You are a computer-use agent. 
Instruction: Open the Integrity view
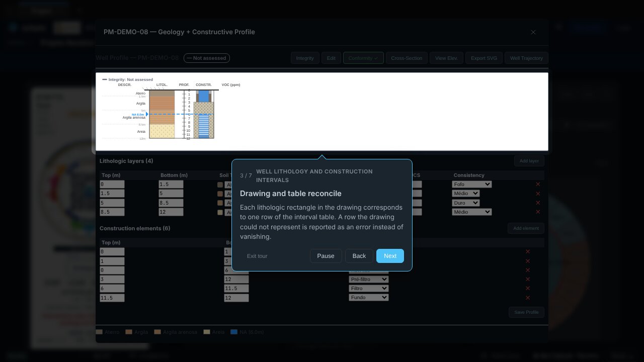click(x=305, y=58)
